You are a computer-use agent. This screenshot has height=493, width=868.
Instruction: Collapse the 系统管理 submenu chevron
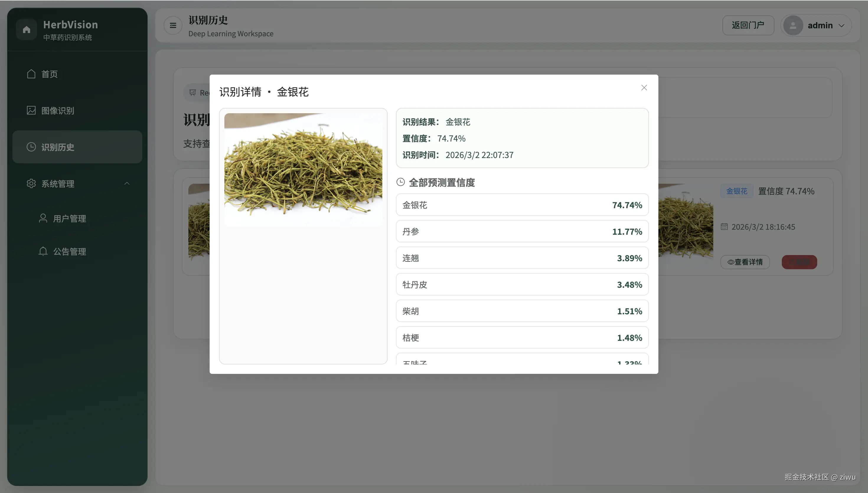click(x=127, y=183)
